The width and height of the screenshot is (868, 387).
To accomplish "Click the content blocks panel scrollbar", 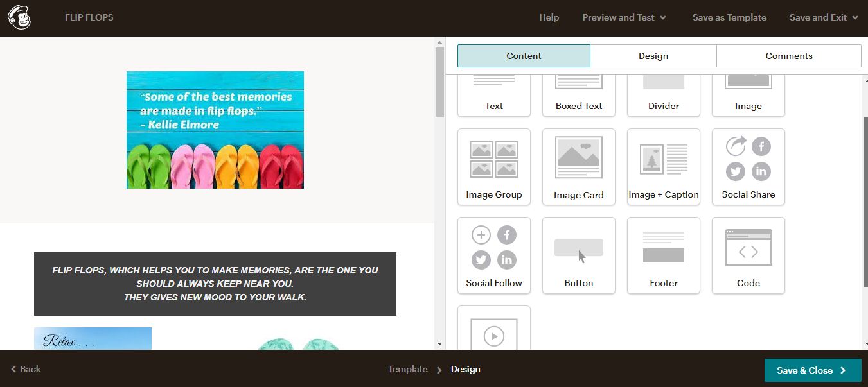I will click(x=865, y=200).
